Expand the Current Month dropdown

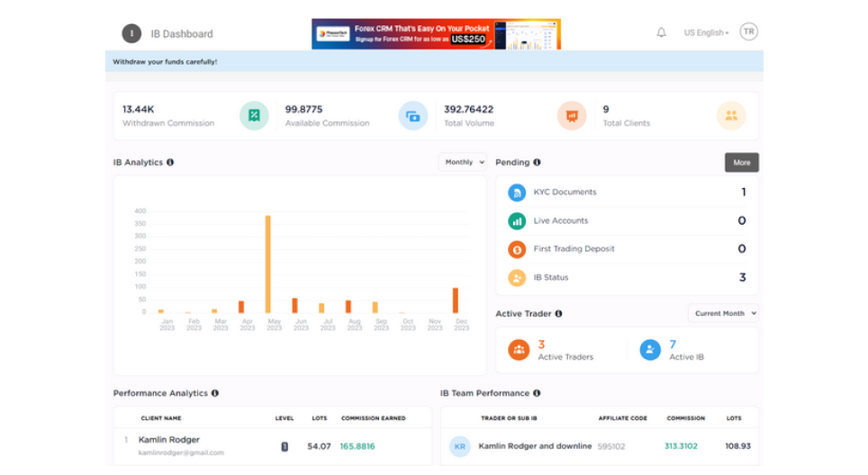click(724, 313)
